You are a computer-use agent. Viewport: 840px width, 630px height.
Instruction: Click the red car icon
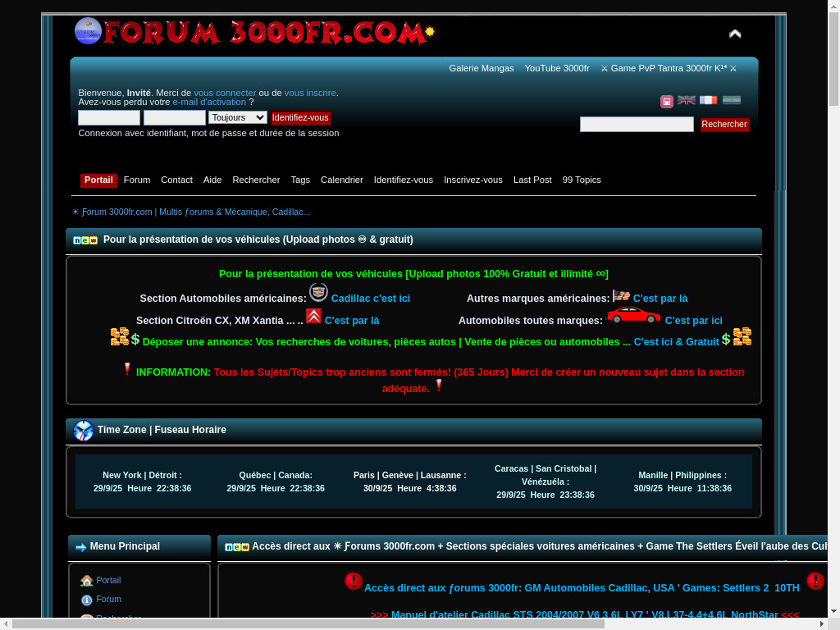[x=633, y=315]
